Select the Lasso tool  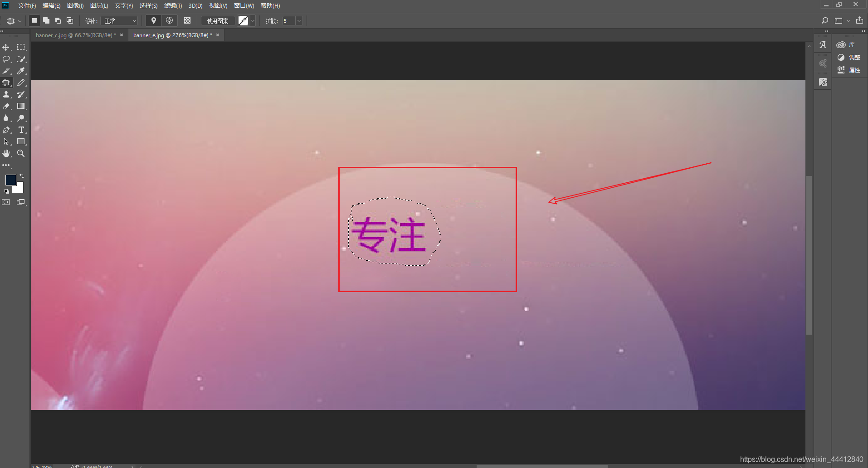pos(6,59)
